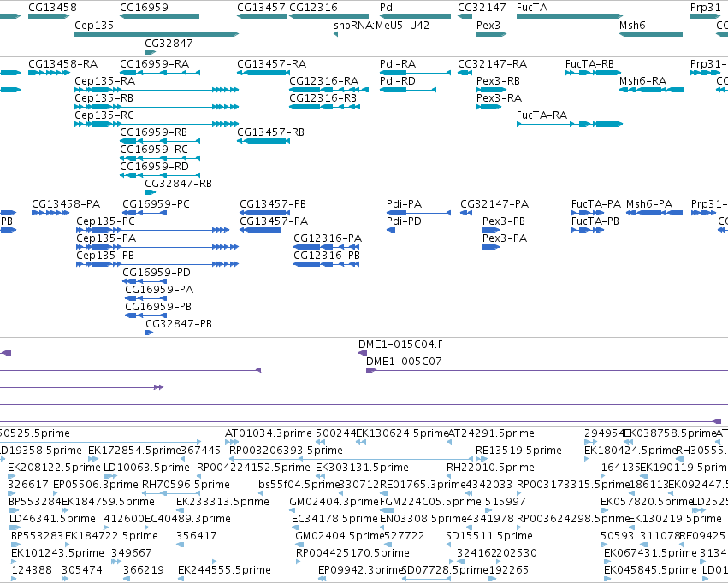The width and height of the screenshot is (728, 583).
Task: Click the EK244555.5prime EST label
Action: (224, 570)
